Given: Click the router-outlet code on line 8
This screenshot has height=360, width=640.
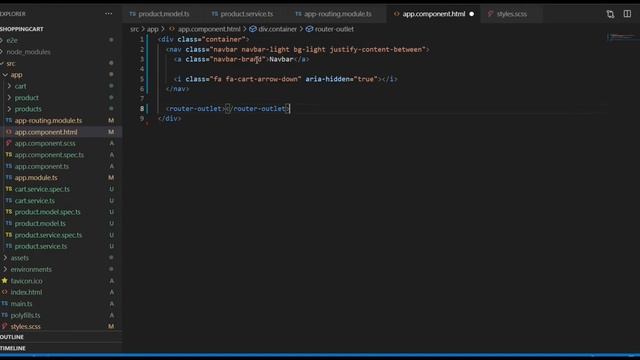Looking at the screenshot, I should (228, 109).
